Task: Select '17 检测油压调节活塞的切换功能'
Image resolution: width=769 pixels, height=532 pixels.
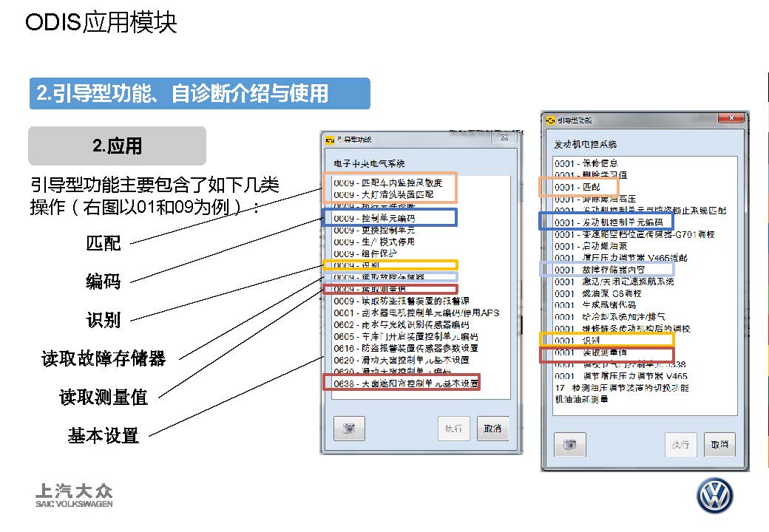Action: coord(622,388)
